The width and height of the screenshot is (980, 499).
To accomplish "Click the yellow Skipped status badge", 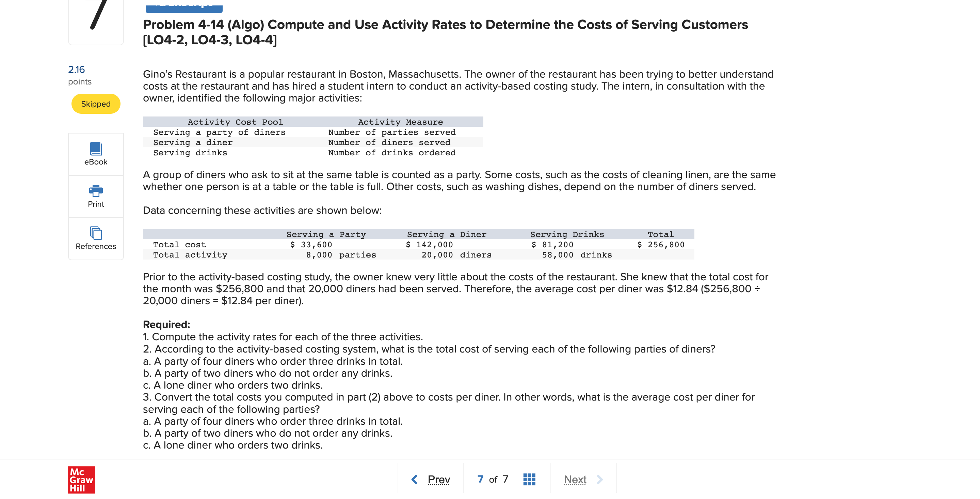I will coord(96,104).
